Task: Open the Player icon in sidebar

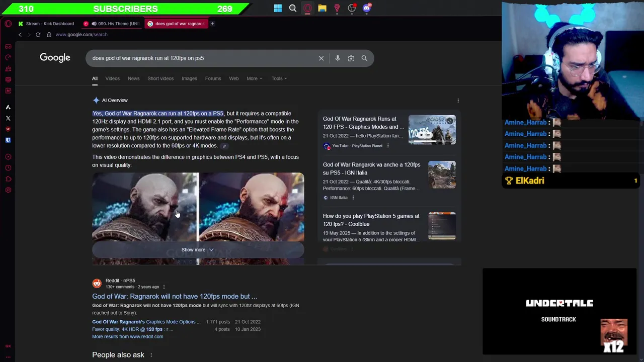Action: point(8,157)
